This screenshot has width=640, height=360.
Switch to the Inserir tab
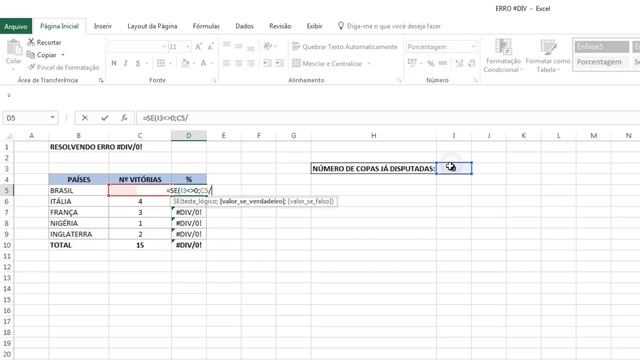[x=102, y=26]
